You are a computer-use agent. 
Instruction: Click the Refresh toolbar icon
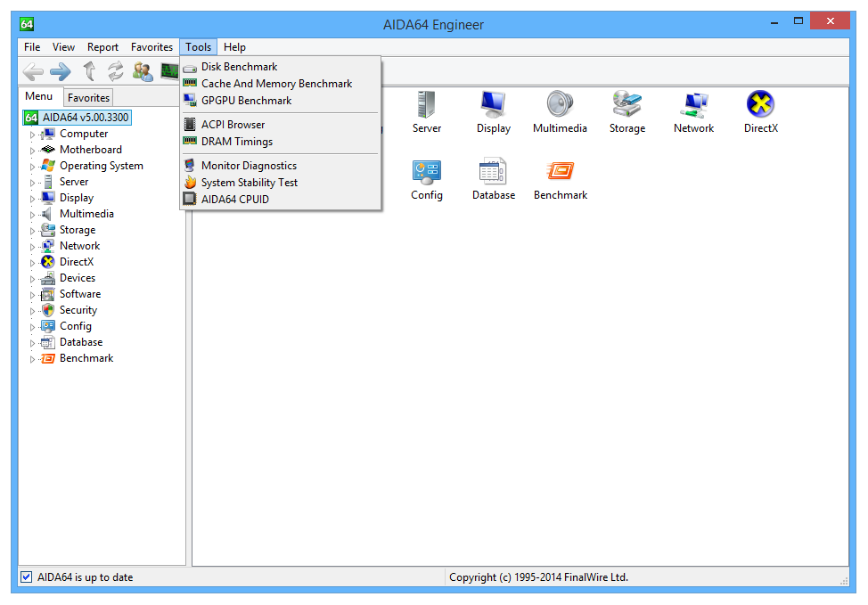(116, 71)
